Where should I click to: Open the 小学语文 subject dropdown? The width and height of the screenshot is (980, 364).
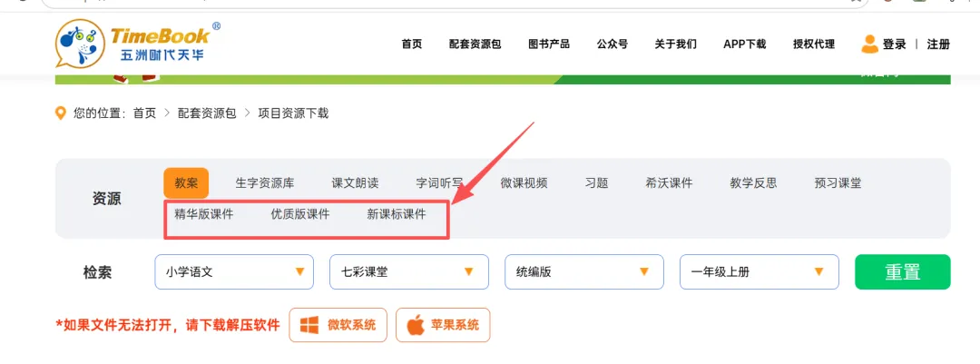click(x=234, y=272)
